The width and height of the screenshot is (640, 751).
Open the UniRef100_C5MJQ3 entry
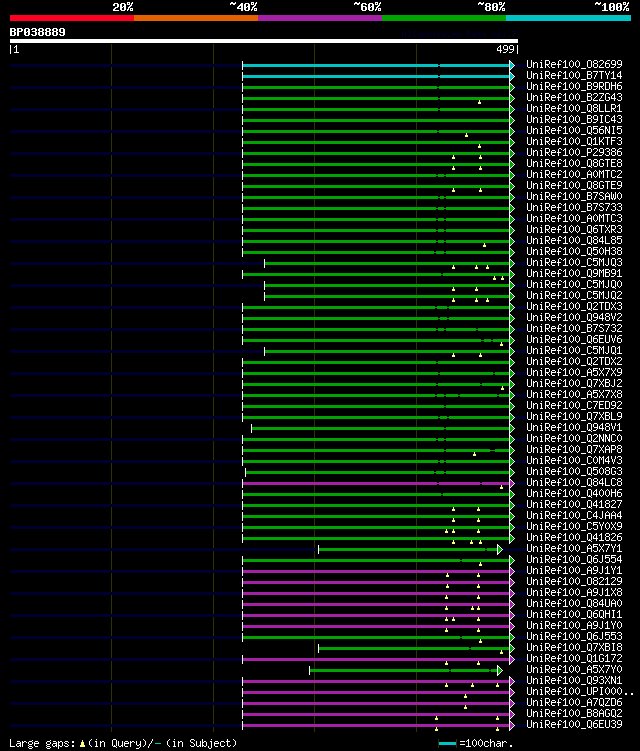coord(574,262)
